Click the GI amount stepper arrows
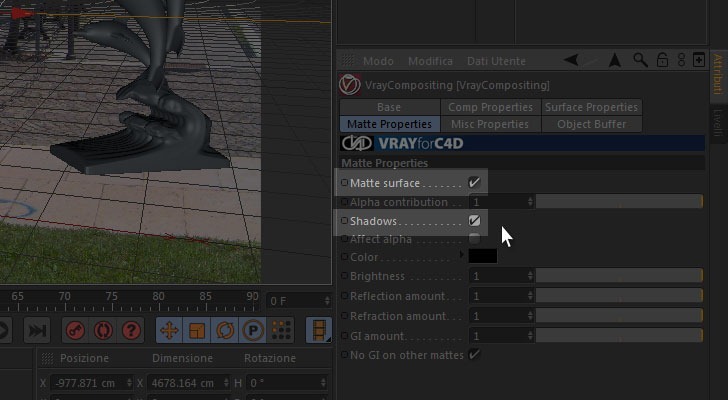 click(530, 335)
